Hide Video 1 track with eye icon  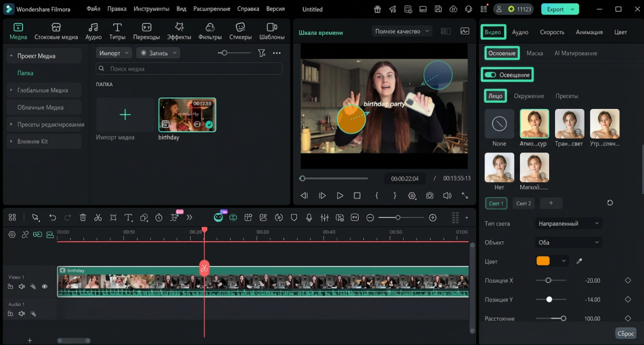44,287
